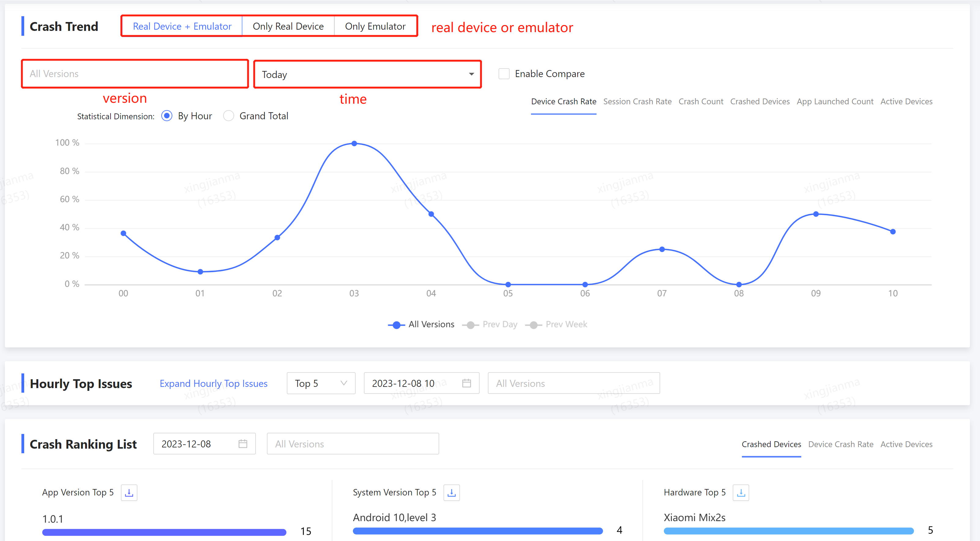This screenshot has width=980, height=541.
Task: Click chart data point at hour 07
Action: pos(662,249)
